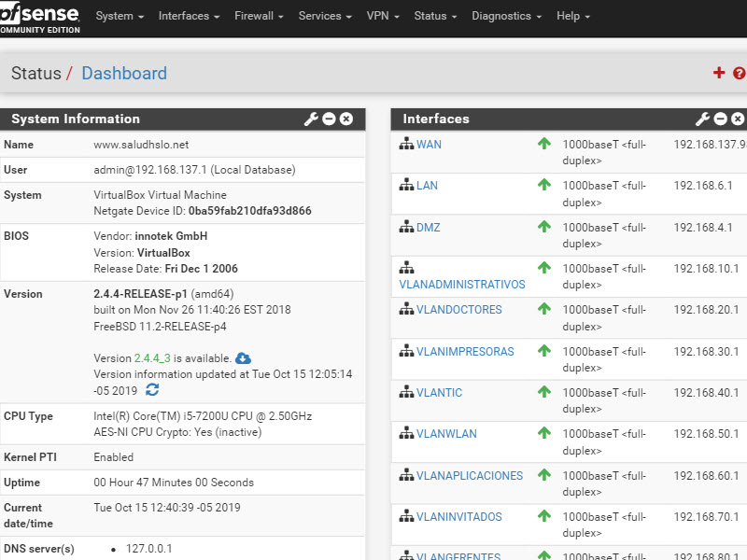Open the VLANTIC interface link

pyautogui.click(x=439, y=392)
